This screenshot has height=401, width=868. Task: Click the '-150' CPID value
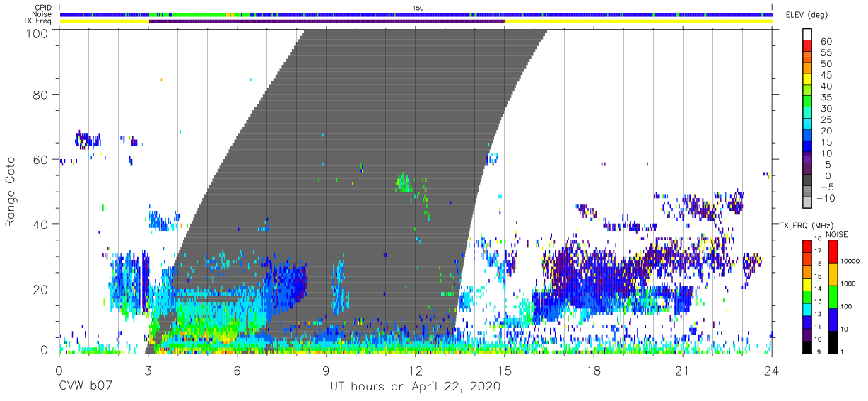pos(416,7)
